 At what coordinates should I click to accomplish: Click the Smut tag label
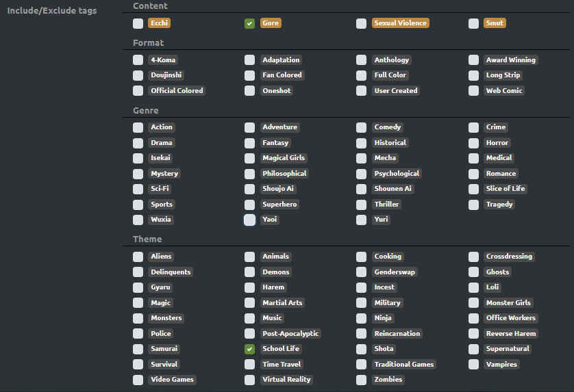click(495, 23)
